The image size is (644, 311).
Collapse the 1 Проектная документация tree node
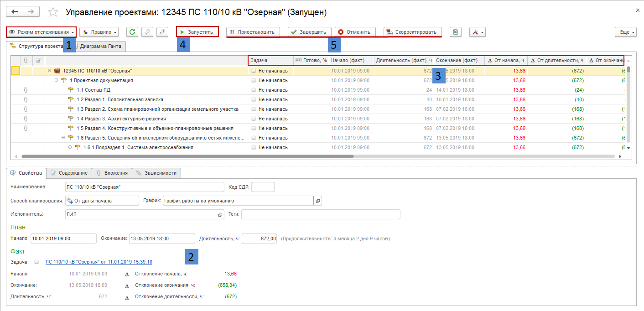point(57,80)
